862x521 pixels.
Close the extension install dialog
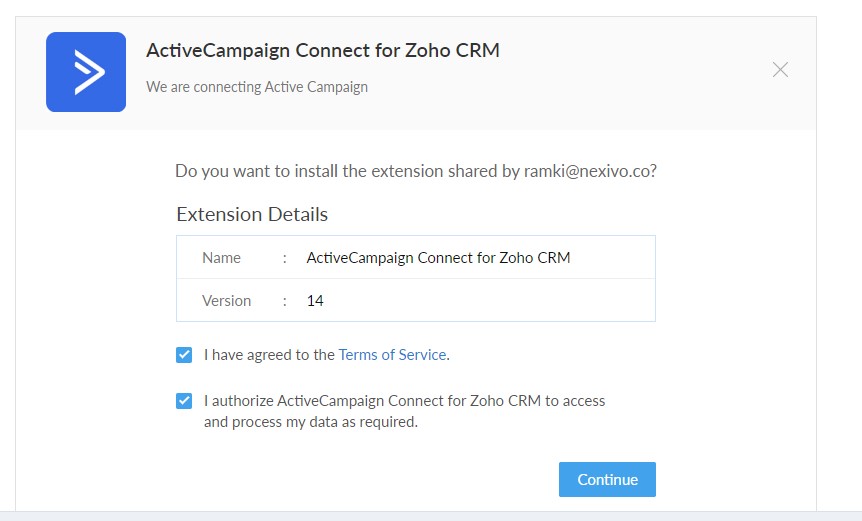tap(780, 70)
